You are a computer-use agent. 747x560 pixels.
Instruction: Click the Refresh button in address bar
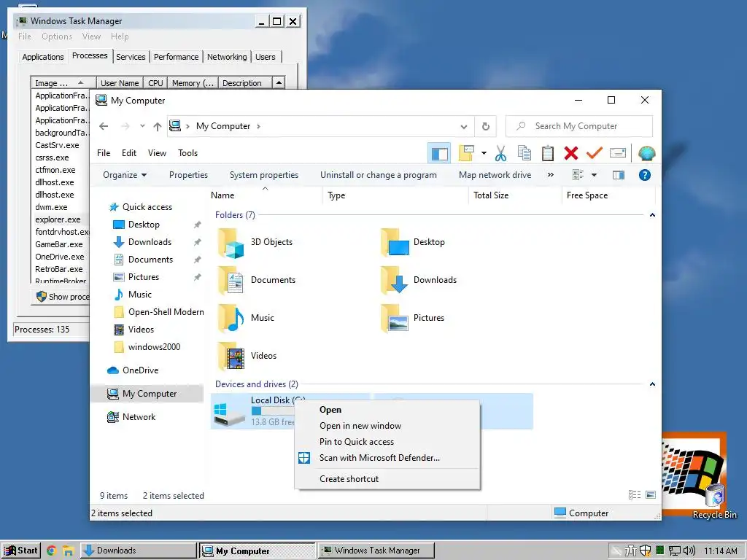coord(485,127)
